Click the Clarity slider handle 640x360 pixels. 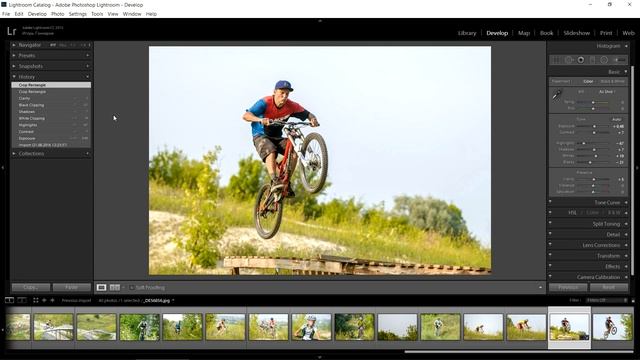(594, 179)
